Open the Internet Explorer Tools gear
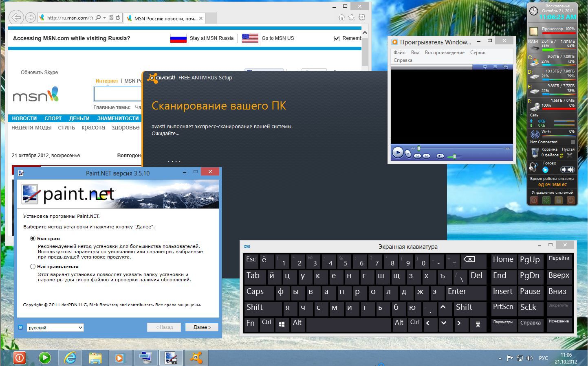Screen dimensions: 588x366 coord(362,18)
